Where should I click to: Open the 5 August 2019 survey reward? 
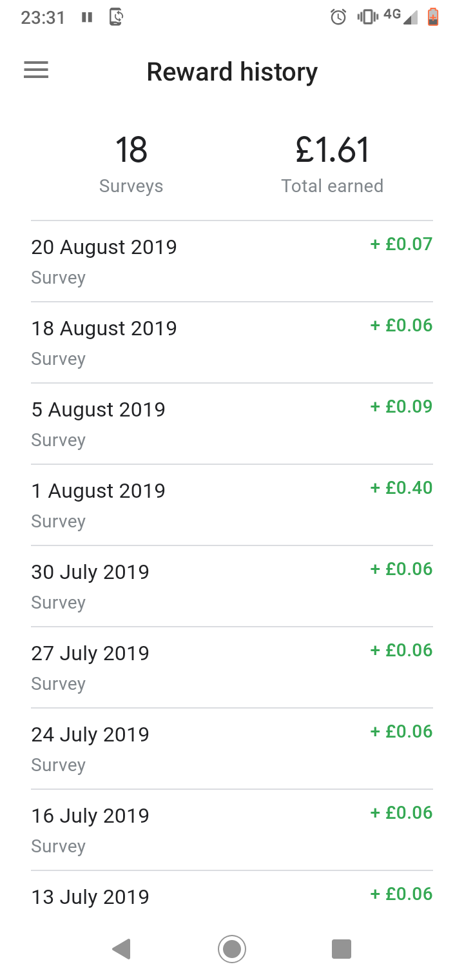[x=232, y=424]
